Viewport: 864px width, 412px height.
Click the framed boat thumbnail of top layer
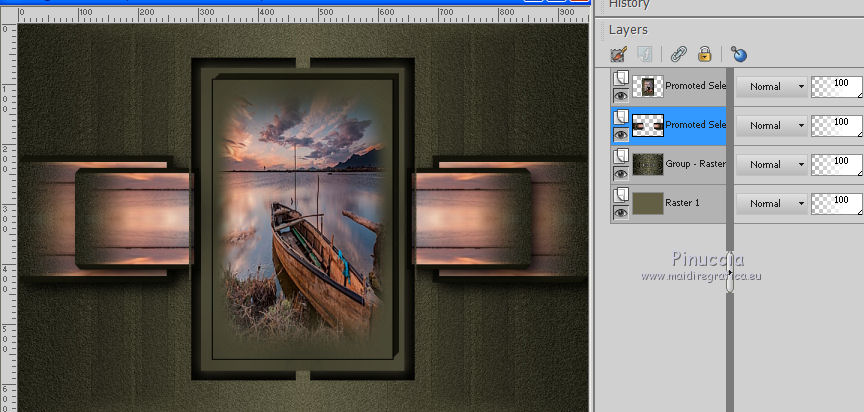(647, 86)
